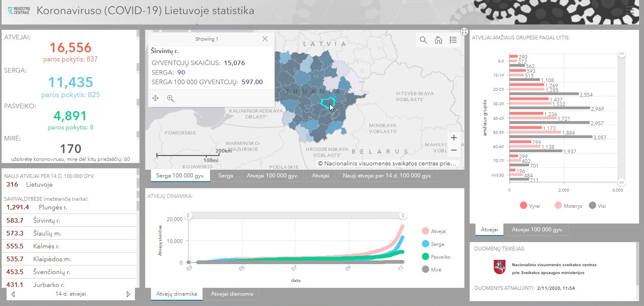Viewport: 644px width, 306px height.
Task: Click right handle of timeline range slider
Action: coord(402,216)
